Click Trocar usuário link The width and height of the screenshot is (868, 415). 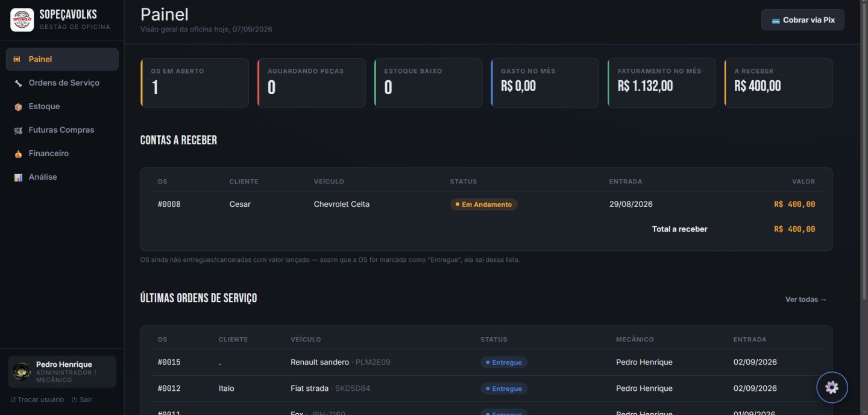(x=37, y=399)
